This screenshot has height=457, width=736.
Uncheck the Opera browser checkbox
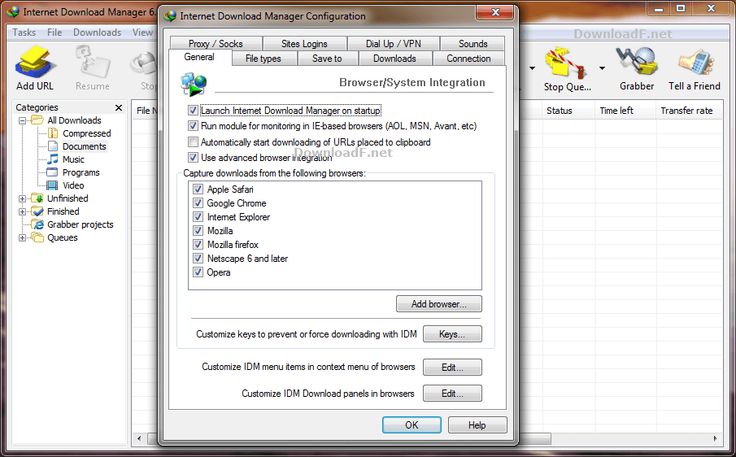tap(198, 272)
